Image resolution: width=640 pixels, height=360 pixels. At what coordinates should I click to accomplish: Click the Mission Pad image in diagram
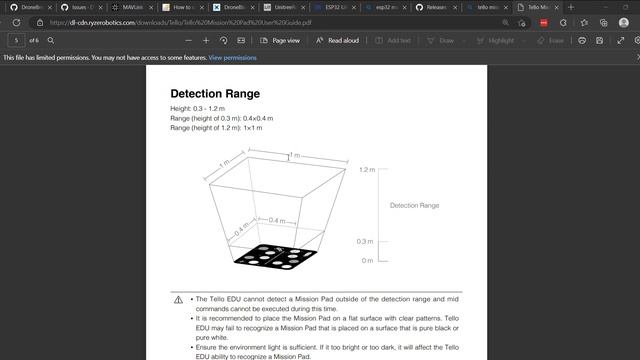(x=275, y=257)
